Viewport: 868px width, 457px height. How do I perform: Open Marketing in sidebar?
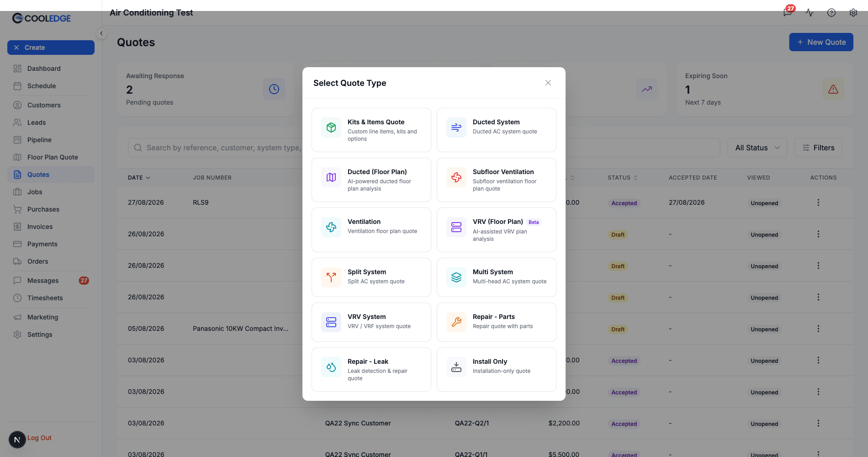(x=51, y=317)
